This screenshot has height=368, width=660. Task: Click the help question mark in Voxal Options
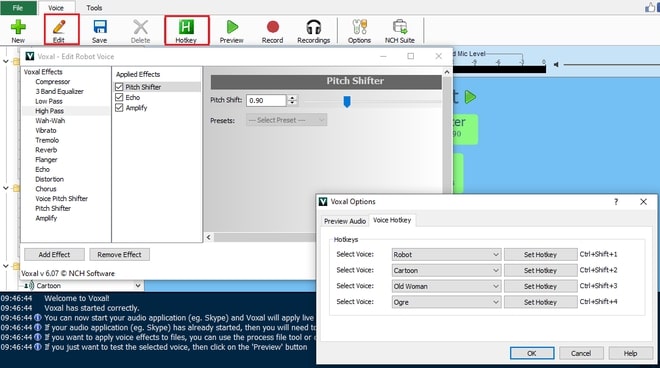click(616, 202)
